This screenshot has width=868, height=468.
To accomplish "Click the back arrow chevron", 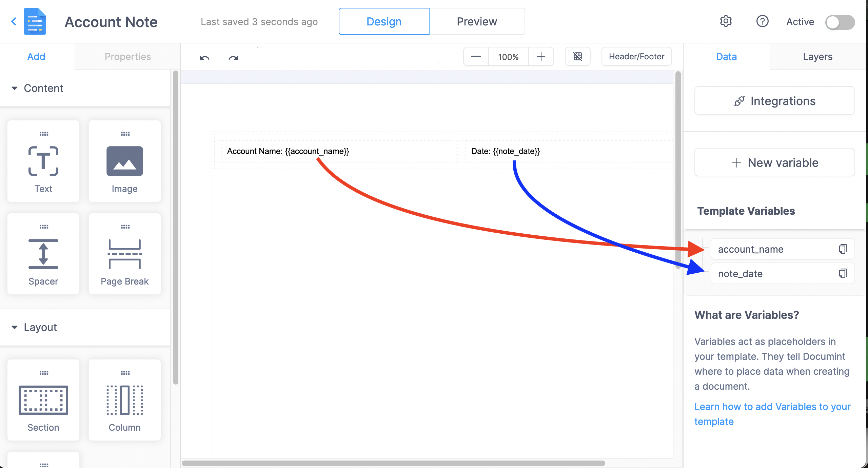I will [x=14, y=21].
